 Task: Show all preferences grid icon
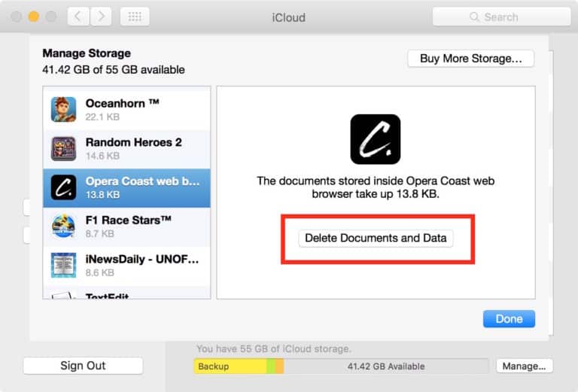135,17
